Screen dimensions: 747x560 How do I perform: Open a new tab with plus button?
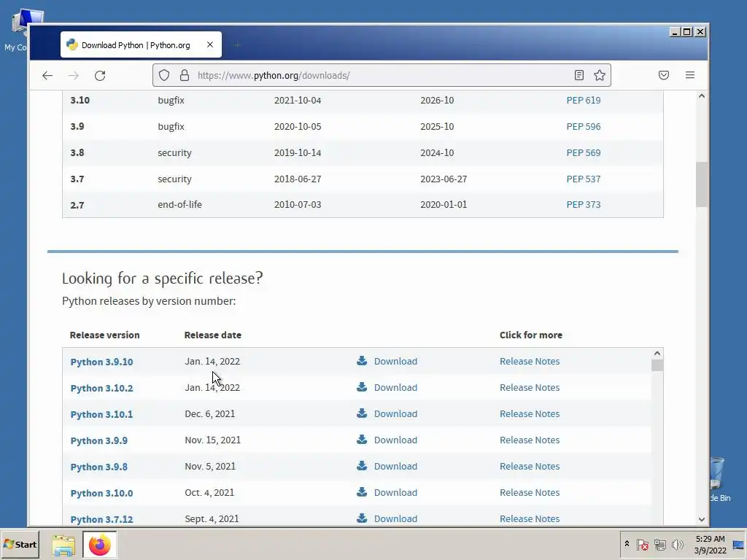click(237, 44)
